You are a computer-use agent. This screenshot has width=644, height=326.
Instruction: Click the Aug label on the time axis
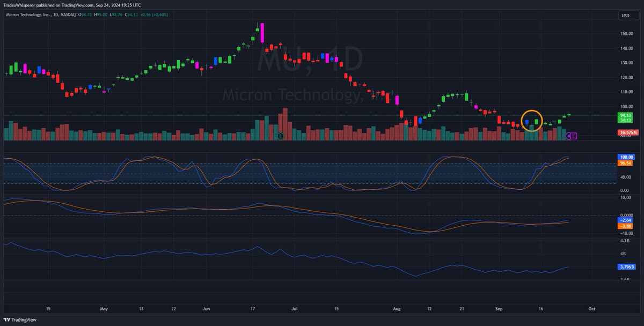coord(397,309)
